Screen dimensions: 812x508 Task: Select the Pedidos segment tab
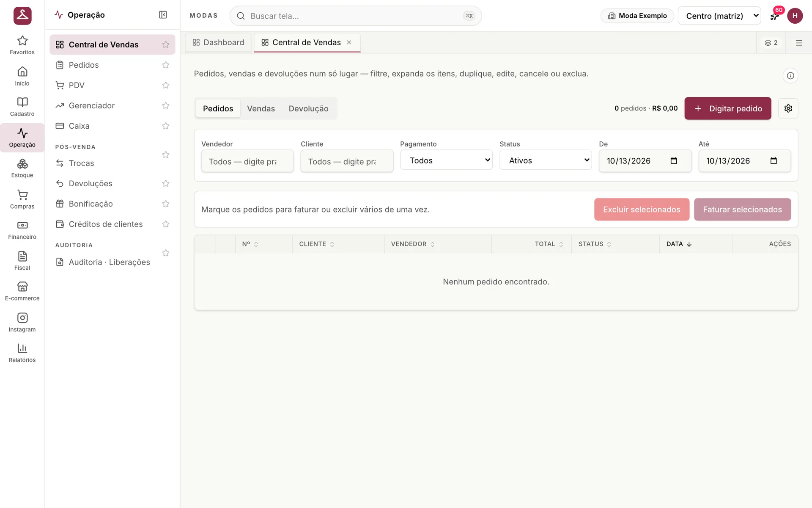pyautogui.click(x=218, y=108)
